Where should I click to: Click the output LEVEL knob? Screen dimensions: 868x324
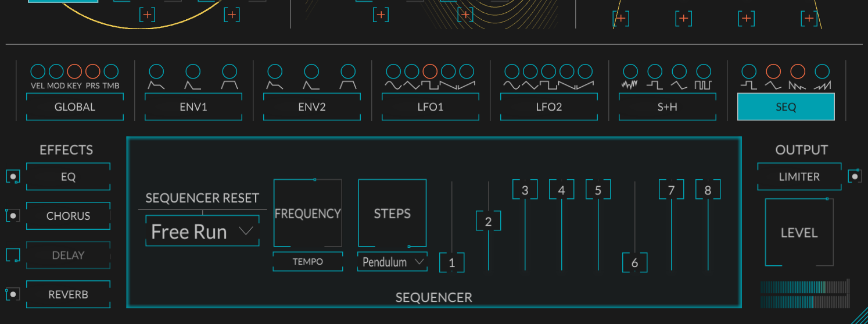(x=799, y=233)
